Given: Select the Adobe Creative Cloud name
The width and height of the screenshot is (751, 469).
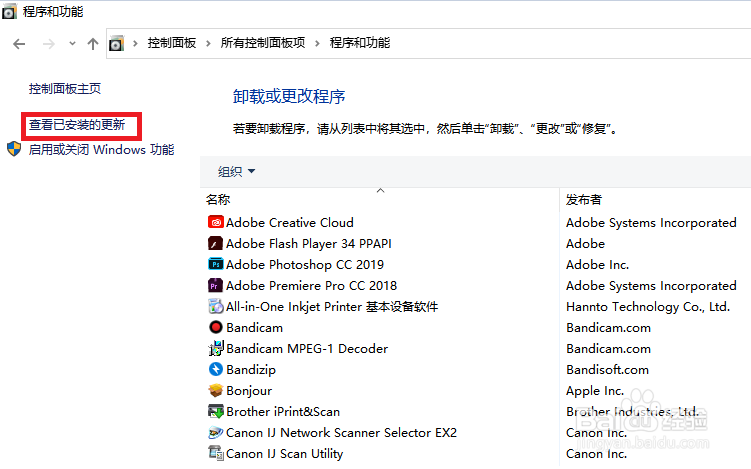Looking at the screenshot, I should click(x=290, y=223).
